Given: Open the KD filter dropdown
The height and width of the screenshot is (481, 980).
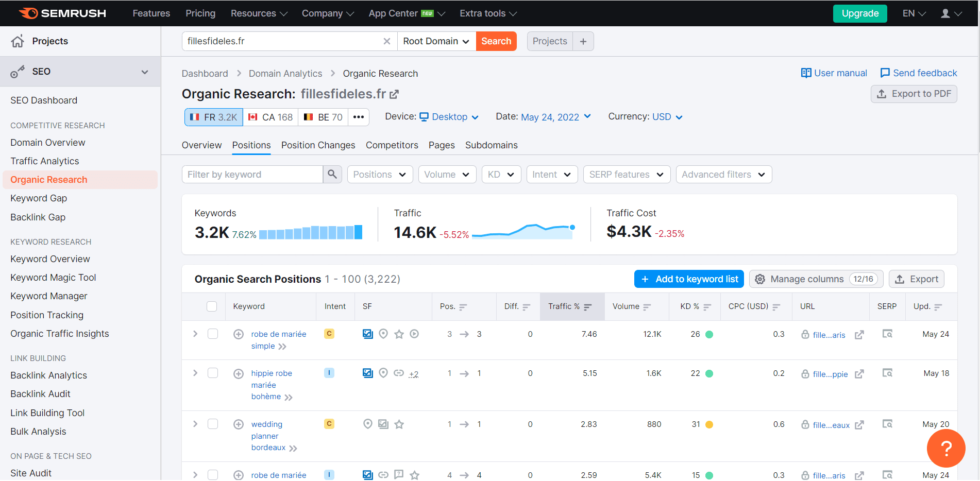Looking at the screenshot, I should (501, 175).
